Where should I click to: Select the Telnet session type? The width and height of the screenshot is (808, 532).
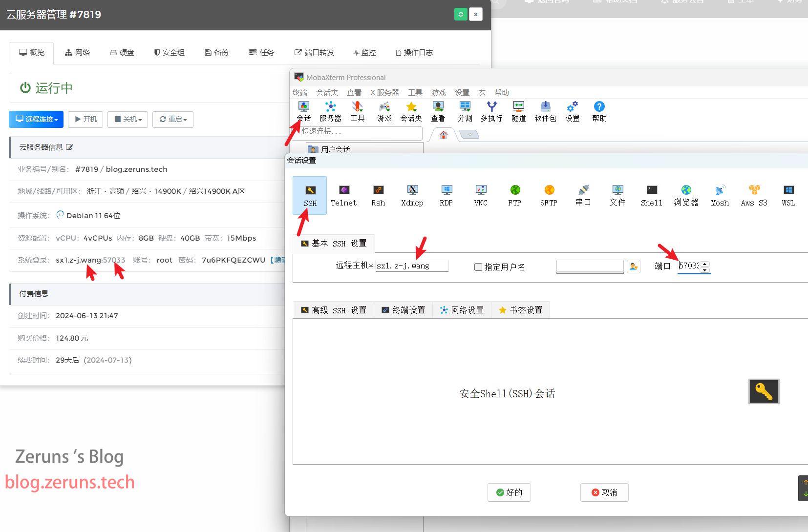click(x=344, y=196)
